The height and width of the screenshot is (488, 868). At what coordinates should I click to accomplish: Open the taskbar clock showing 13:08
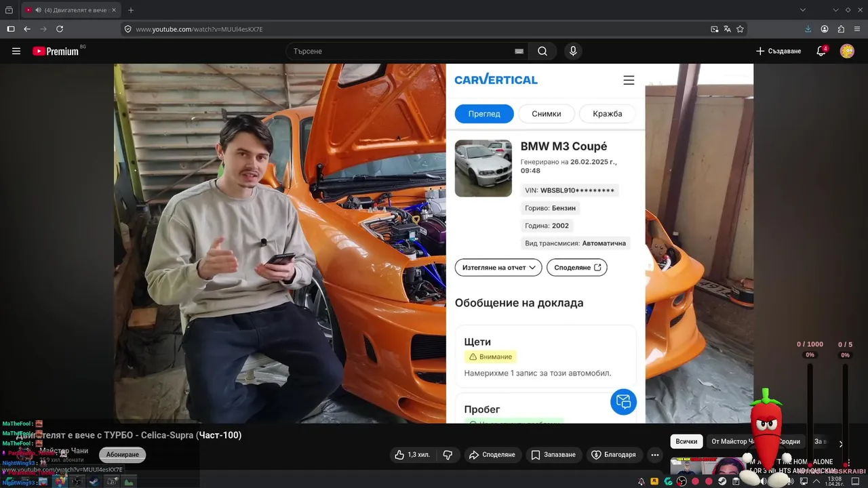pyautogui.click(x=833, y=481)
